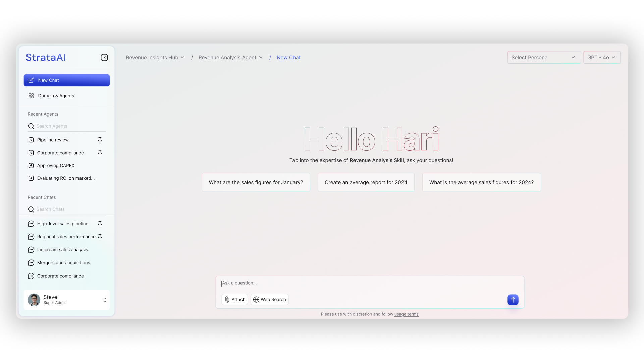Click inside the 'Ask a question' input field
Screen dimensions: 644x362
[335, 283]
